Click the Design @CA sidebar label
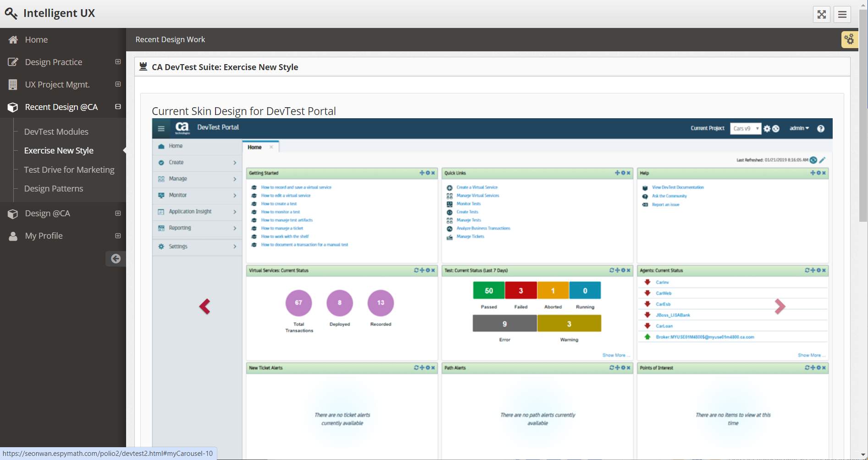 pos(48,214)
